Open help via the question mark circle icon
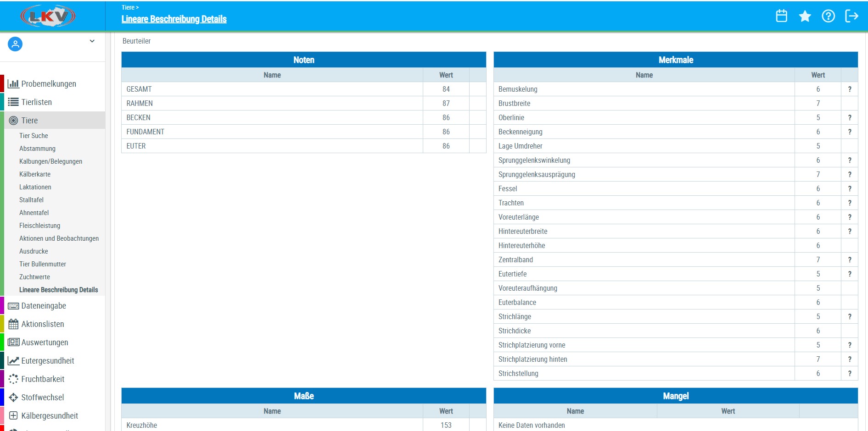 click(x=828, y=16)
